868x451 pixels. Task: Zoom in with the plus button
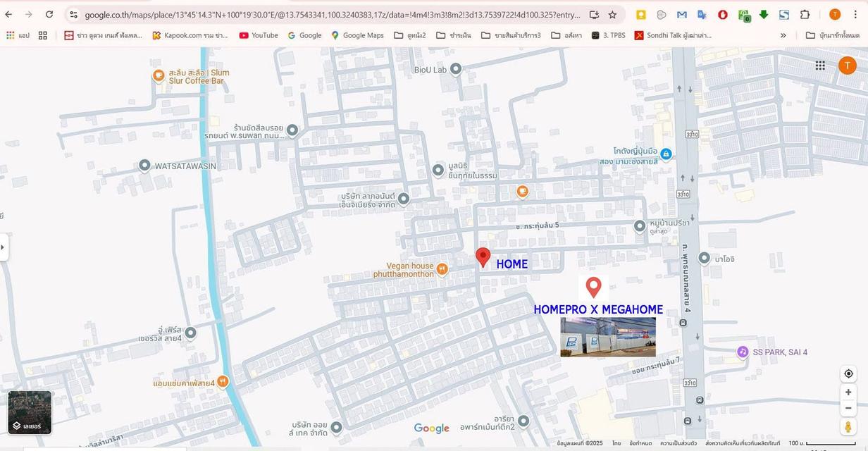coord(848,393)
